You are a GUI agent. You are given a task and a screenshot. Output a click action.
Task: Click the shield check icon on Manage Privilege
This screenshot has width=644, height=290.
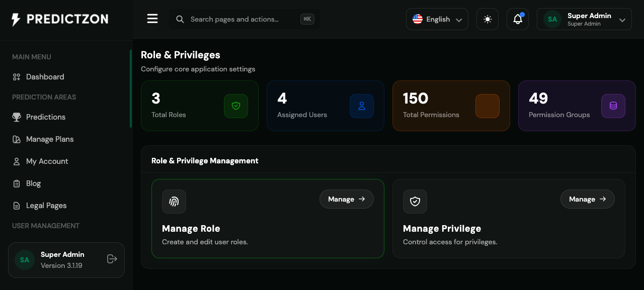[x=415, y=202]
